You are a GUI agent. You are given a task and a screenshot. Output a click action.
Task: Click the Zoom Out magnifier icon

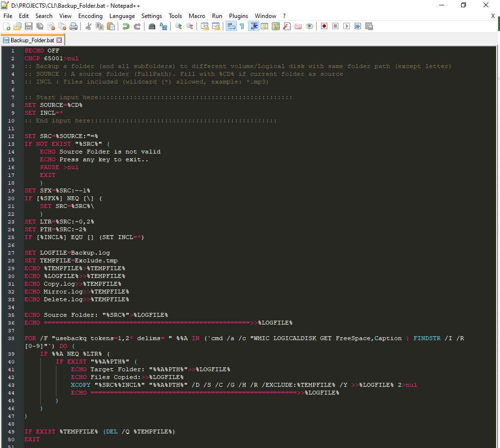pos(189,26)
